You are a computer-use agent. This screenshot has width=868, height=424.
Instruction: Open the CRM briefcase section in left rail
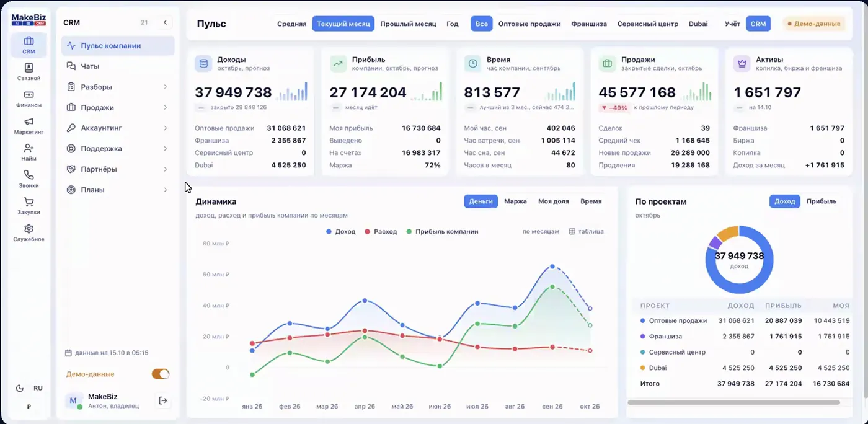[x=29, y=45]
